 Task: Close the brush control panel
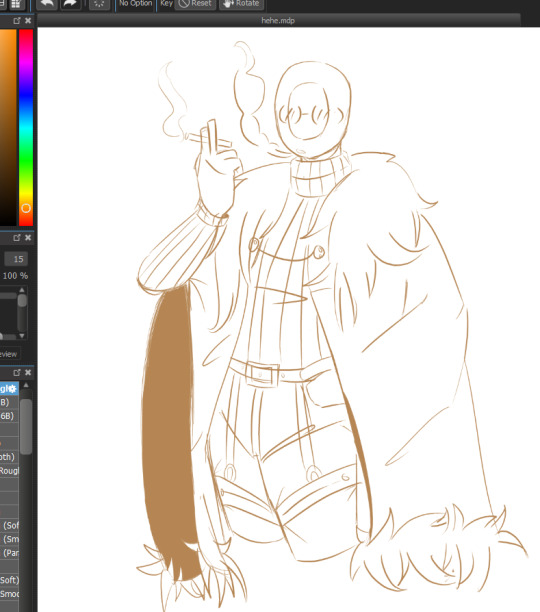click(28, 238)
